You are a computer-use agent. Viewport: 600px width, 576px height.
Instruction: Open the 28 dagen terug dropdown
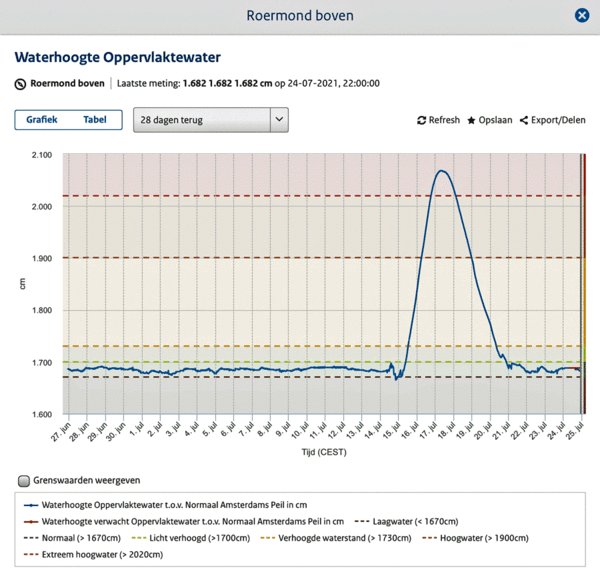pos(211,120)
